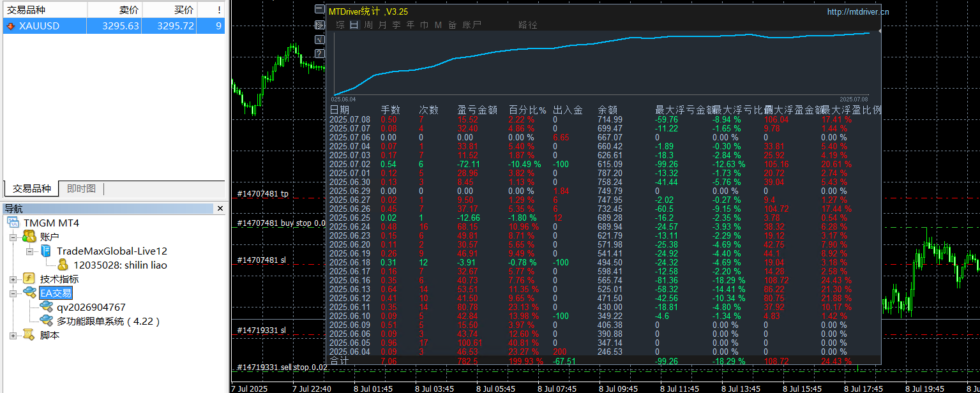The height and width of the screenshot is (393, 980).
Task: Click the icon next to qv2026904767
Action: click(x=46, y=307)
